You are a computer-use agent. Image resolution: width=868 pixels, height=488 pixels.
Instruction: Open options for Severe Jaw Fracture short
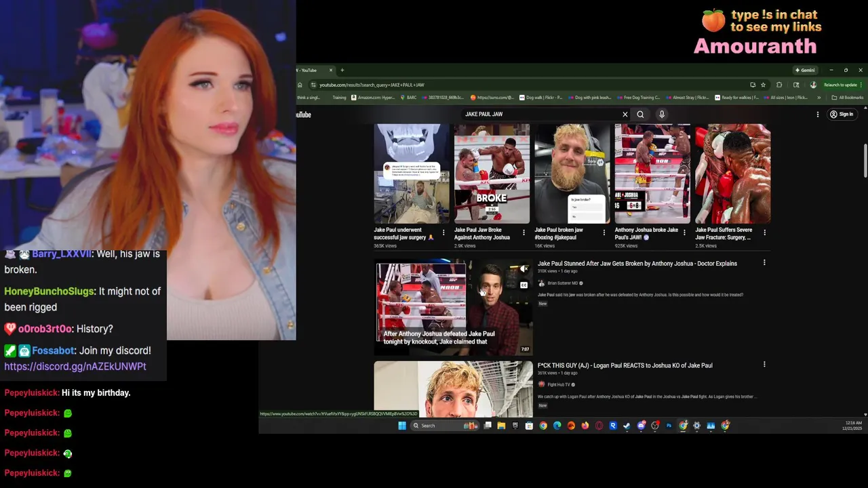coord(764,232)
